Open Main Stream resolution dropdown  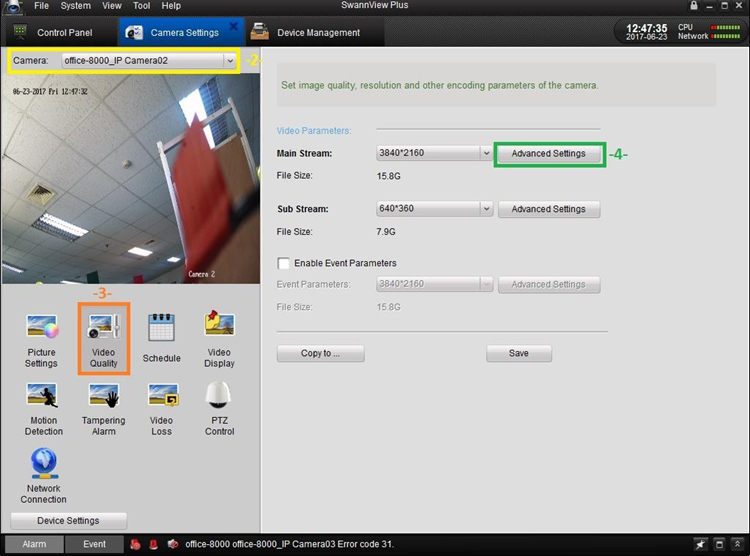(486, 153)
